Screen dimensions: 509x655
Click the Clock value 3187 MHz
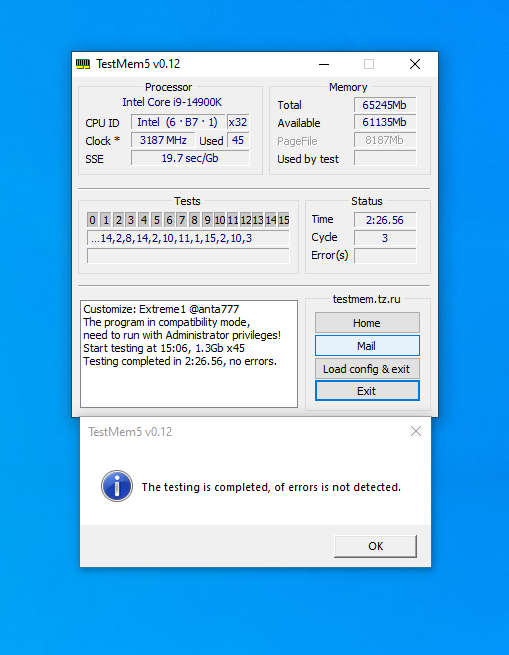click(163, 140)
